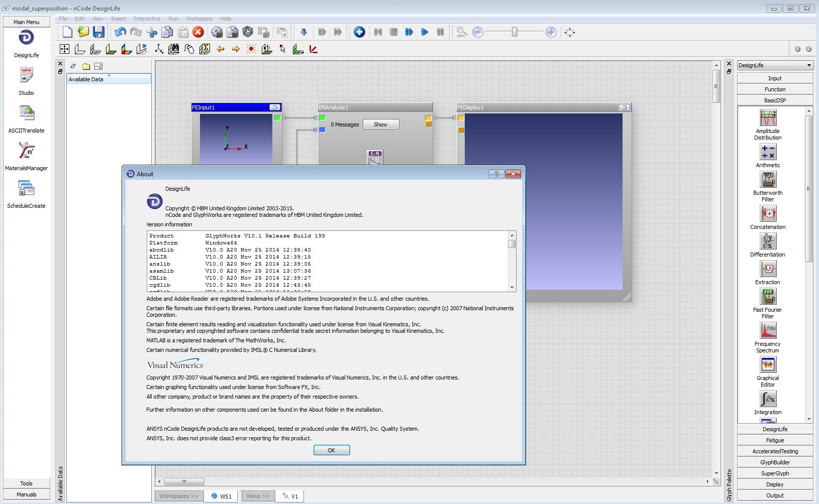
Task: Copy selection using the copy toolbar icon
Action: 167,32
